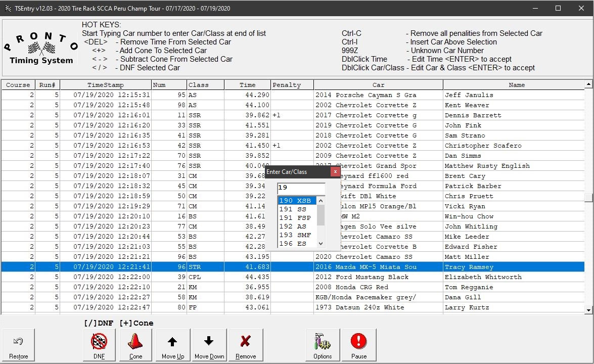Click the main table scrollbar thumb
594x364 pixels.
click(588, 198)
